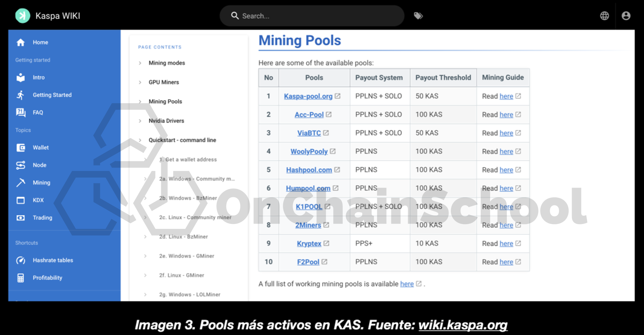Click external link icon next to Kryptex

coord(326,243)
